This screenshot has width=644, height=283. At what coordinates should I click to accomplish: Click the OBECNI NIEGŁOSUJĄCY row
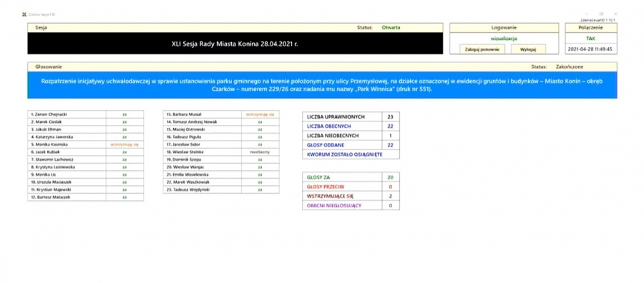click(351, 205)
